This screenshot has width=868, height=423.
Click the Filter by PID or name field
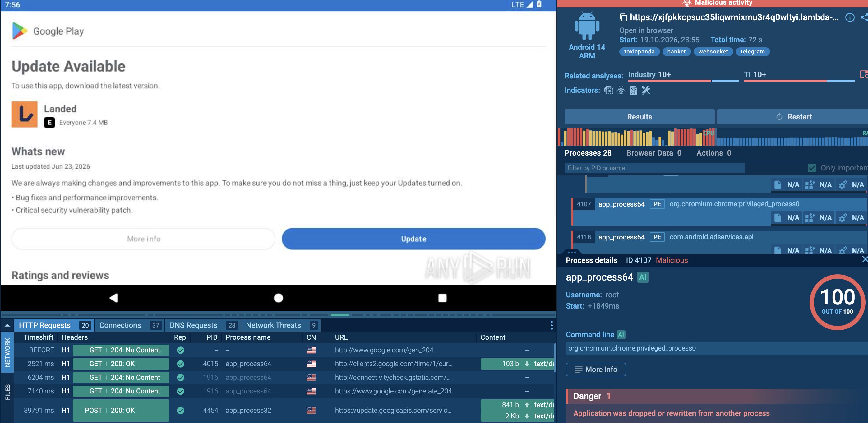pyautogui.click(x=654, y=168)
